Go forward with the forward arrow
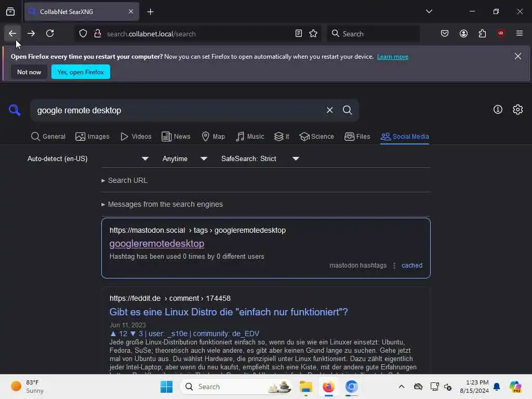Viewport: 532px width, 399px height. (31, 34)
